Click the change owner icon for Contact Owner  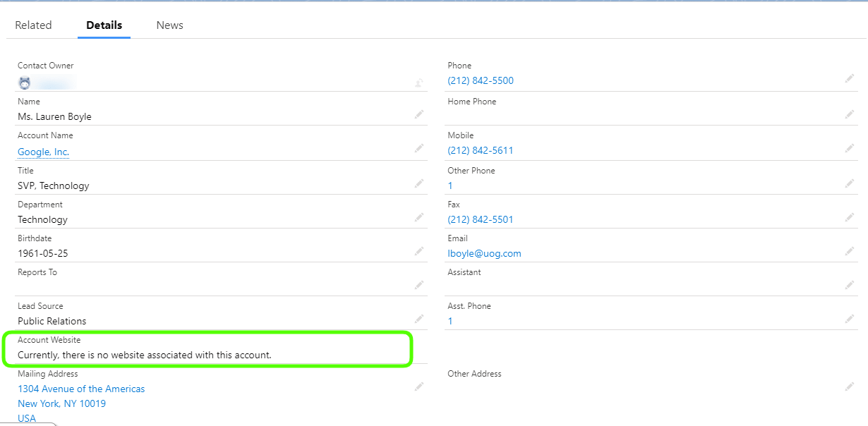419,83
